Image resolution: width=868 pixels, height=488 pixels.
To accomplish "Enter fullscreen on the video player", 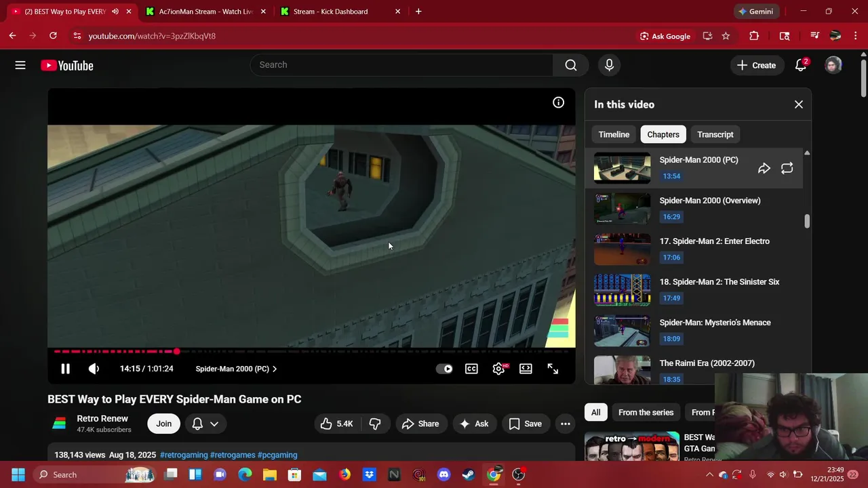I will pos(553,369).
